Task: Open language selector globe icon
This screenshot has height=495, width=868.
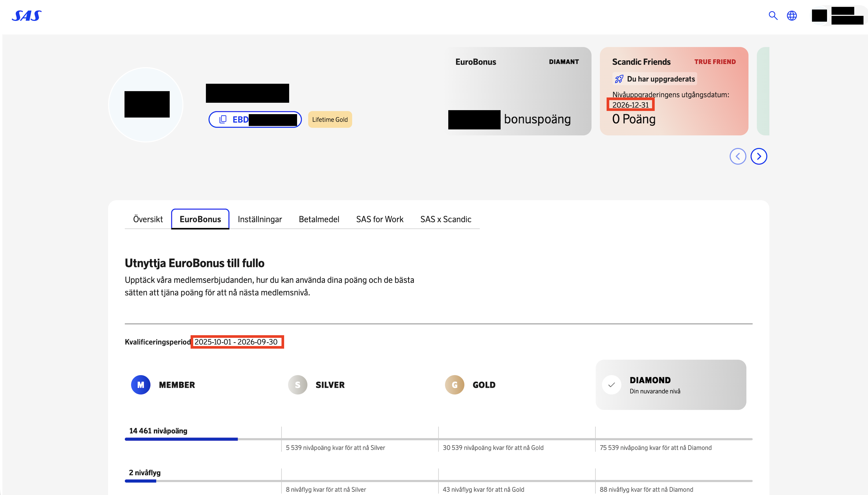Action: [792, 15]
